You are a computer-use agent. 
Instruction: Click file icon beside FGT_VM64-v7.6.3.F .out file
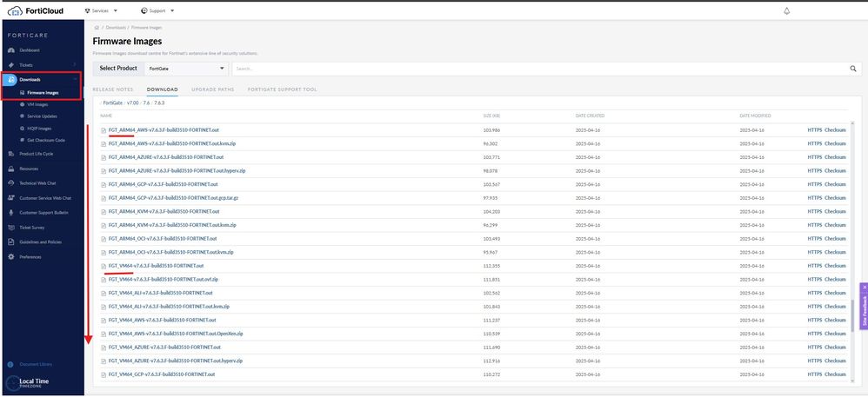[x=103, y=266]
